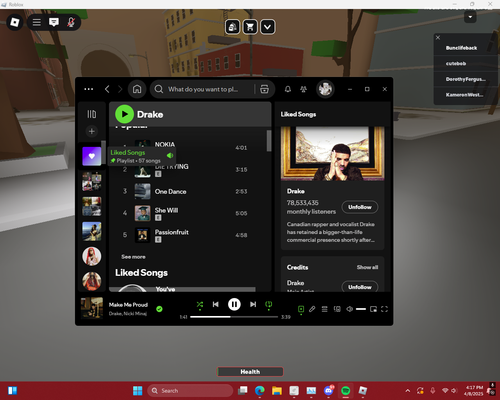Open Spotify miniplayer
This screenshot has width=500, height=400.
[373, 309]
